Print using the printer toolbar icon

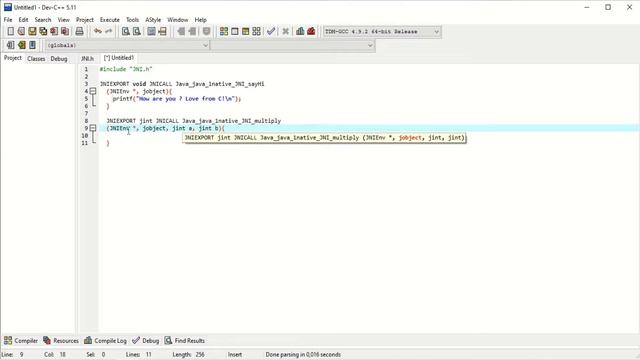(80, 31)
